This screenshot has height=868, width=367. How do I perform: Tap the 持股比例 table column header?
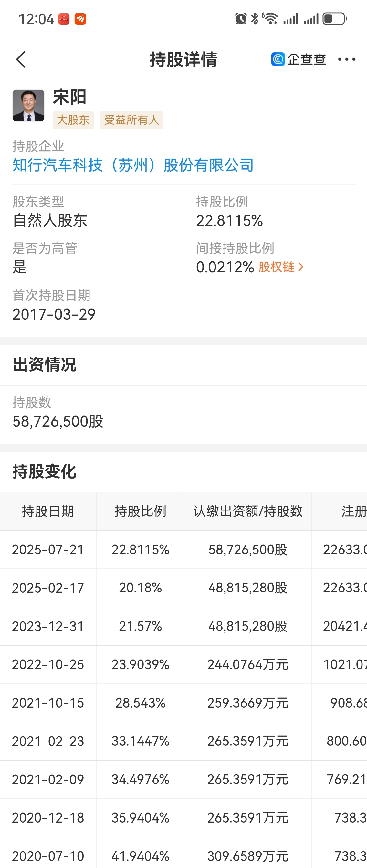[140, 511]
